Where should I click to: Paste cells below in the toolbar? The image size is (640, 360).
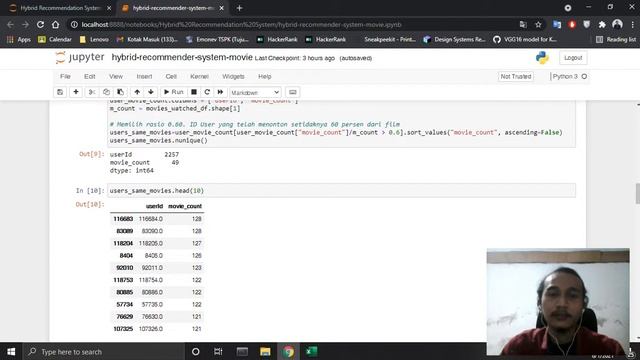click(120, 92)
